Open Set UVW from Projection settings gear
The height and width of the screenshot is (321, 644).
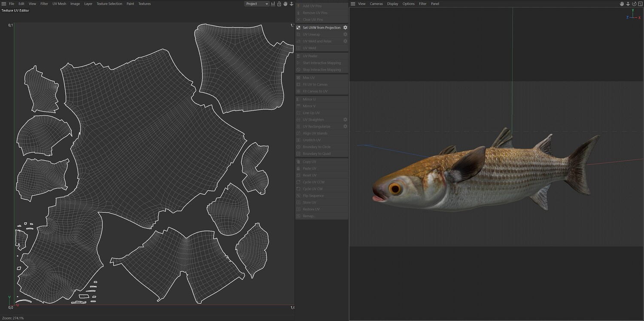(345, 28)
